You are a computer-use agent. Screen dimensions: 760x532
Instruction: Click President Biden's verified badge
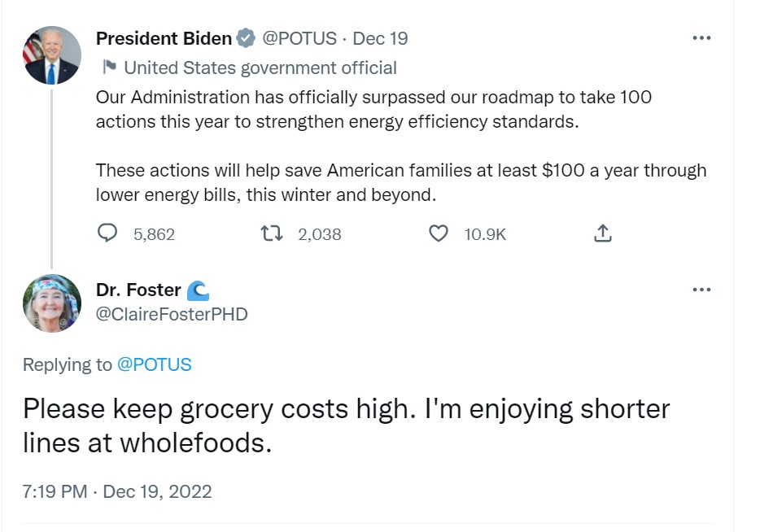coord(246,38)
